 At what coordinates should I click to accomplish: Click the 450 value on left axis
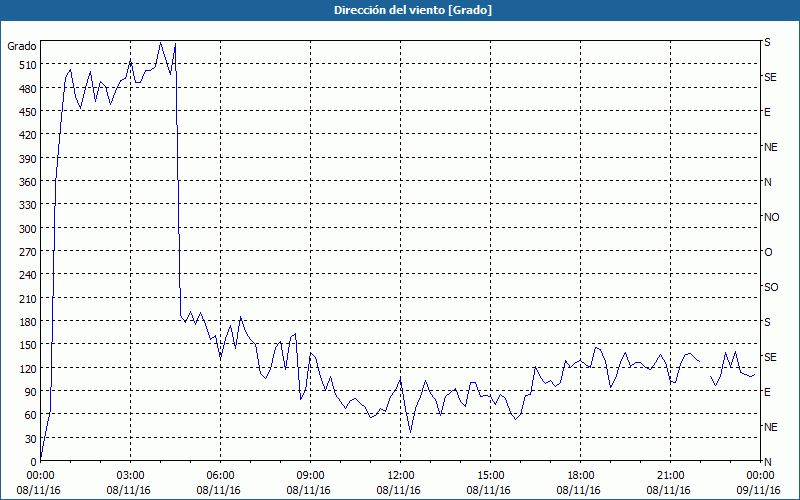click(x=29, y=112)
